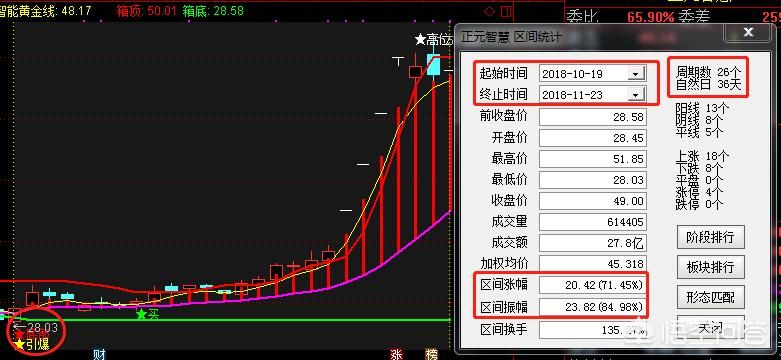Click the 区间涨幅 value field
Viewport: 781px width, 360px height.
[592, 285]
